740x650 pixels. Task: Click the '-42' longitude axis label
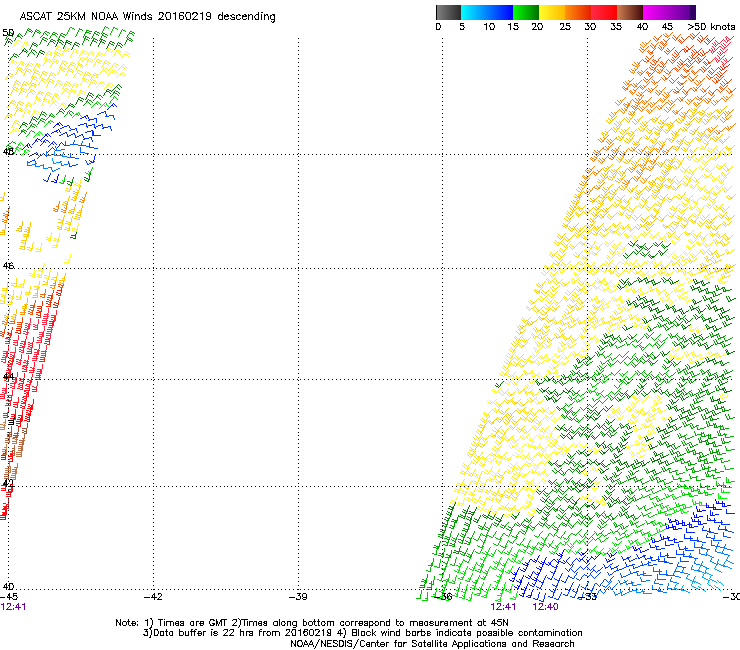153,597
